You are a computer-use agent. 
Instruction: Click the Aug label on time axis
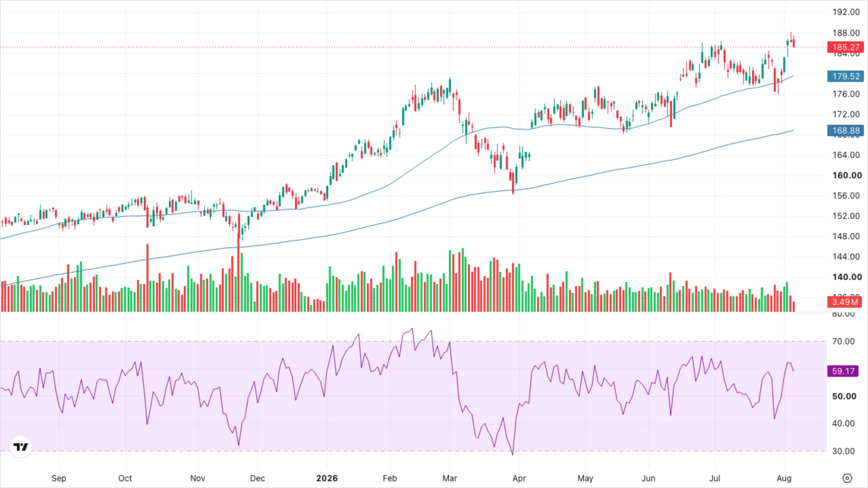coord(784,478)
